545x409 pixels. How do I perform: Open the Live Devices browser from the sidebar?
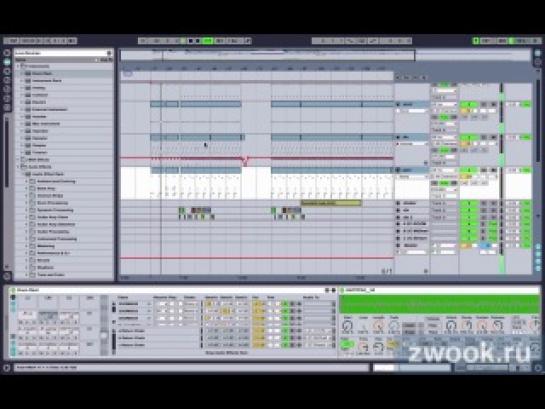pyautogui.click(x=7, y=62)
